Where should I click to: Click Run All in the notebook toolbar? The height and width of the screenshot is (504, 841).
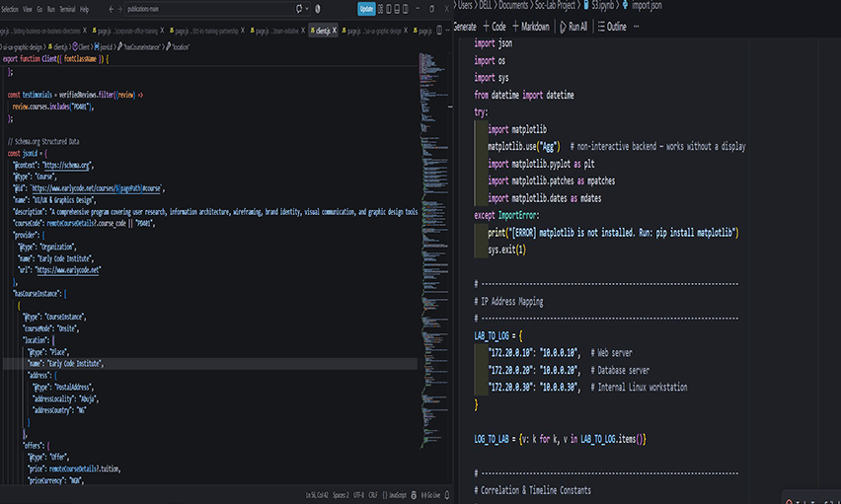click(573, 27)
